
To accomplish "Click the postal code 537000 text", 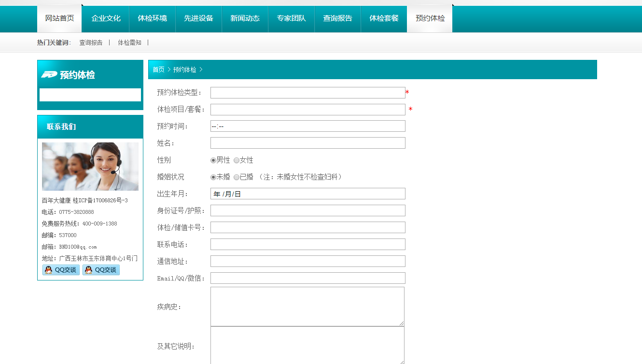I will click(68, 235).
